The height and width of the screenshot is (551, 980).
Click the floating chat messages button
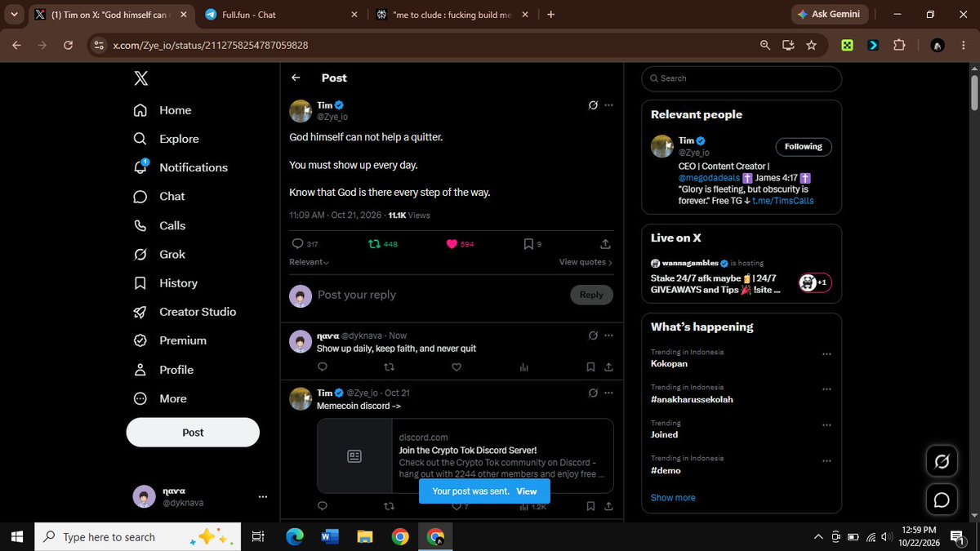tap(941, 500)
